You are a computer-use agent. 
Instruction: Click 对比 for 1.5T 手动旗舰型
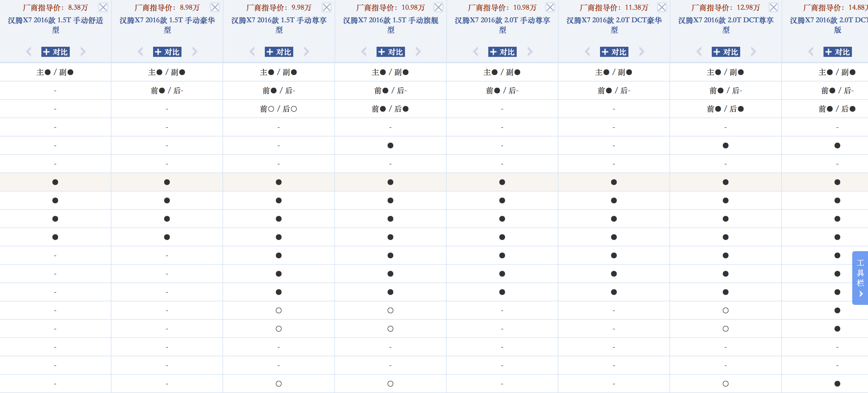pos(391,51)
